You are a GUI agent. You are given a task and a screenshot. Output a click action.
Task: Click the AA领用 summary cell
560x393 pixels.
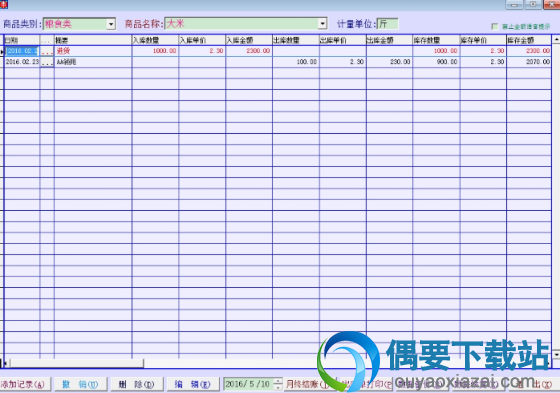point(93,62)
